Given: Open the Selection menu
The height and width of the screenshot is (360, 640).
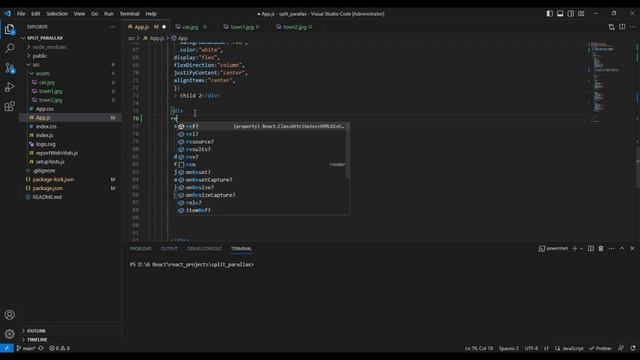Looking at the screenshot, I should pyautogui.click(x=57, y=13).
